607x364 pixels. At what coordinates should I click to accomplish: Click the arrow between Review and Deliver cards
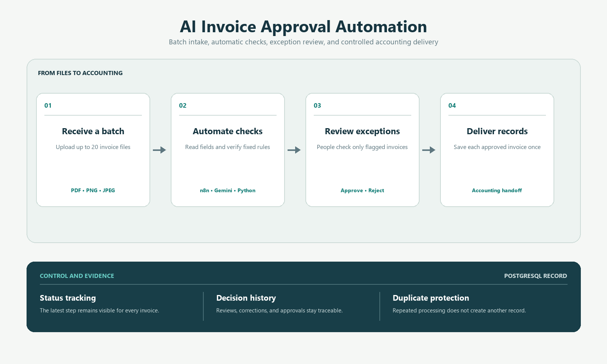click(x=429, y=150)
